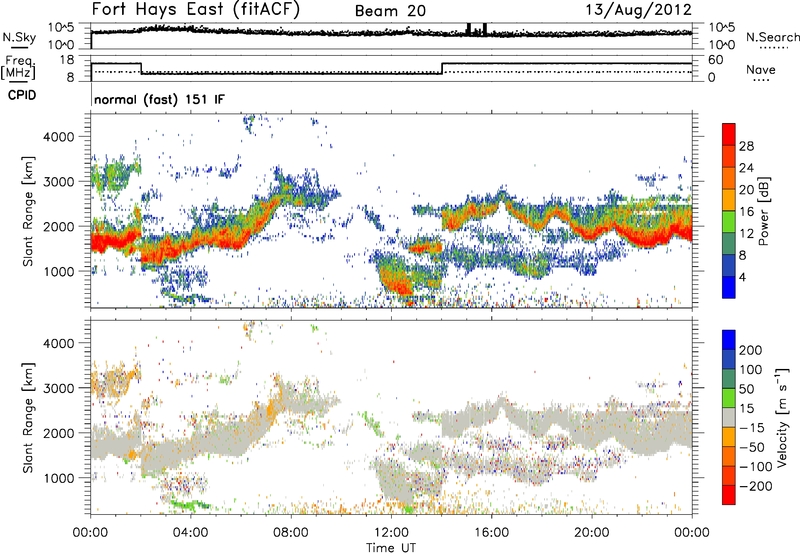
Task: Click the frequency step-up line at 14:00
Action: point(442,68)
